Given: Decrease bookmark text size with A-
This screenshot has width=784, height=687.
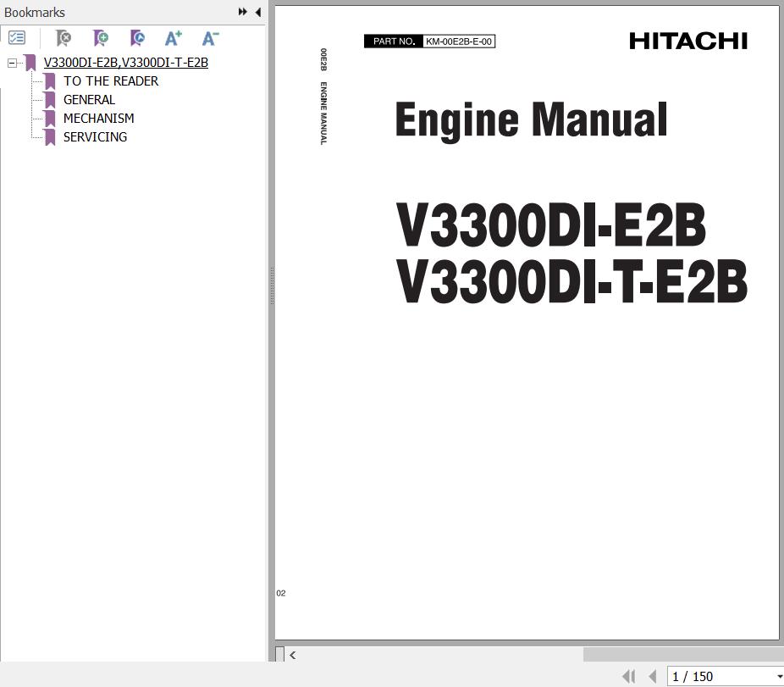Looking at the screenshot, I should [210, 38].
